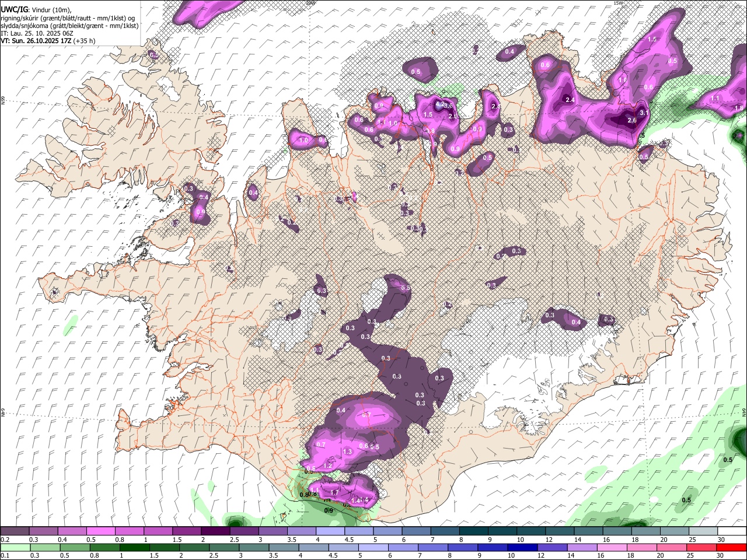747x560 pixels.
Task: Pick light violet rain swatch between 14 and 16
Action: click(x=581, y=548)
